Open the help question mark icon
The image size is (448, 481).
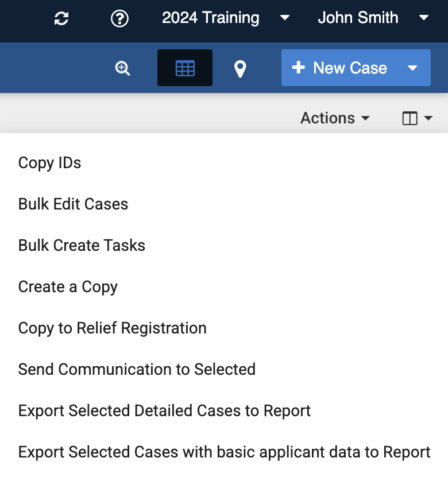[119, 18]
